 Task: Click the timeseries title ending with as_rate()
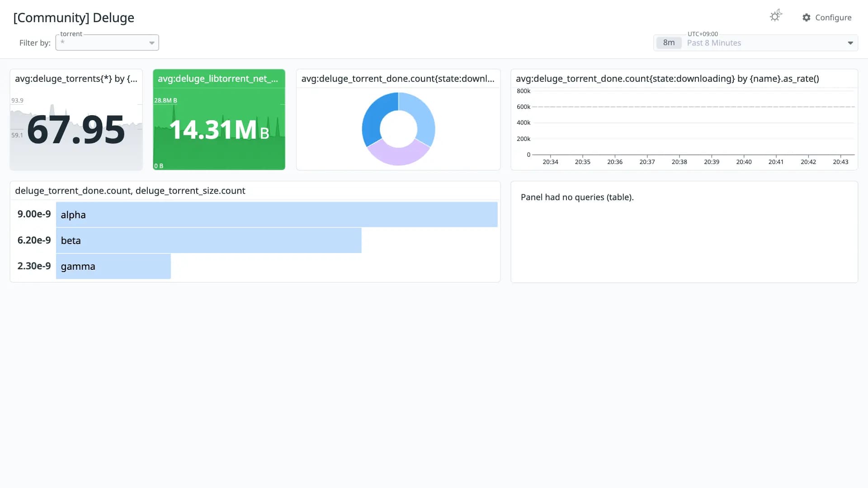coord(667,79)
